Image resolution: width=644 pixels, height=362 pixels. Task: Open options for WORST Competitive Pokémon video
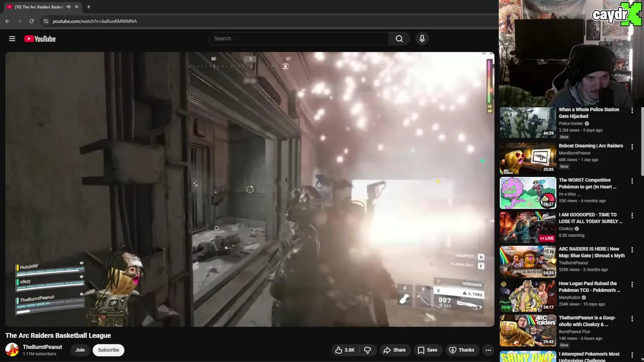632,180
